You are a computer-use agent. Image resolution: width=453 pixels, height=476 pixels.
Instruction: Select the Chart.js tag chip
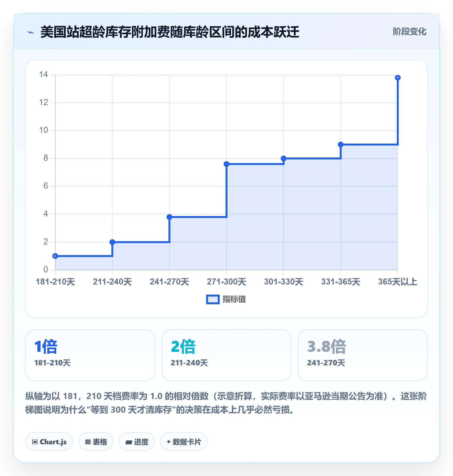coord(49,442)
